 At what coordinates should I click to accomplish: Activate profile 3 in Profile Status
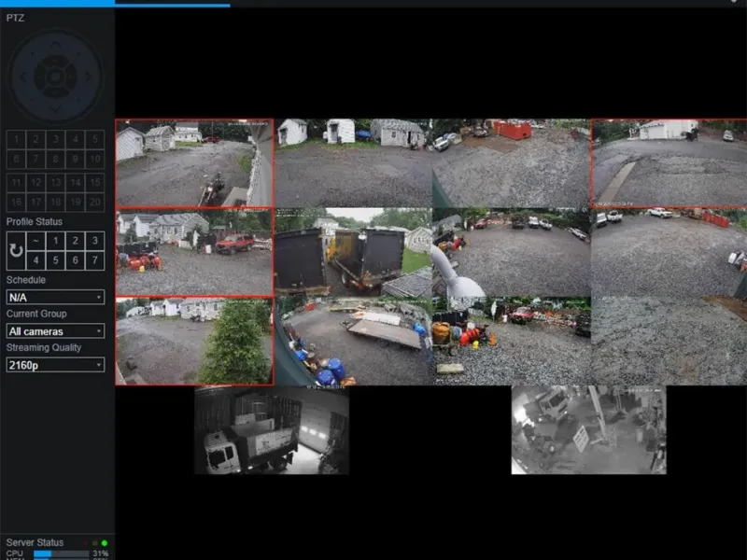coord(95,241)
